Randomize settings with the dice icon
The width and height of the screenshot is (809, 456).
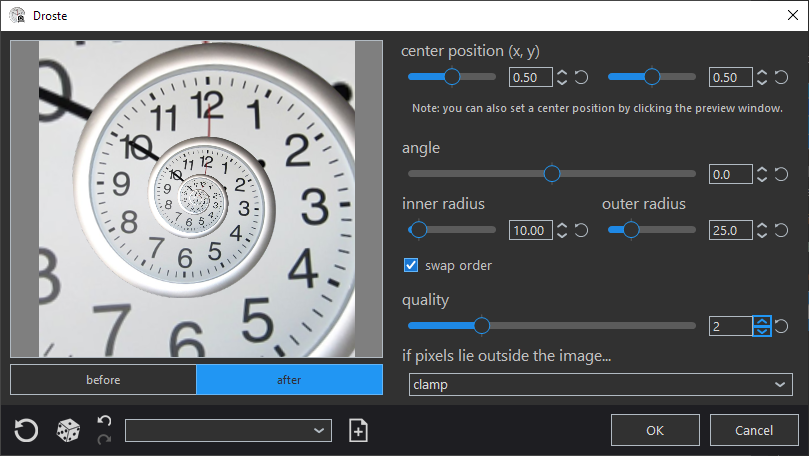point(68,430)
